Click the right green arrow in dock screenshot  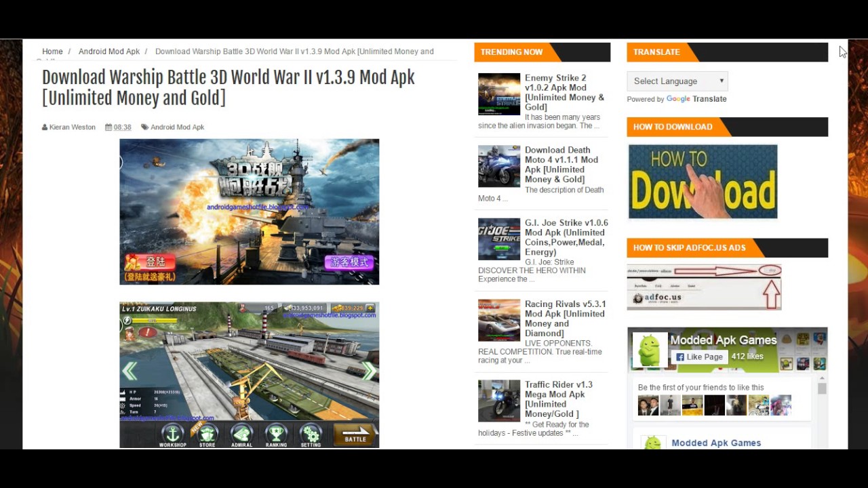(369, 371)
